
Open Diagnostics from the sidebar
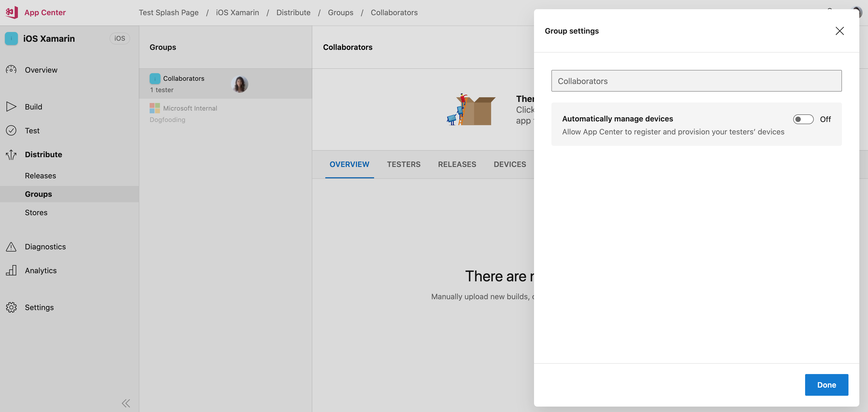click(x=45, y=246)
